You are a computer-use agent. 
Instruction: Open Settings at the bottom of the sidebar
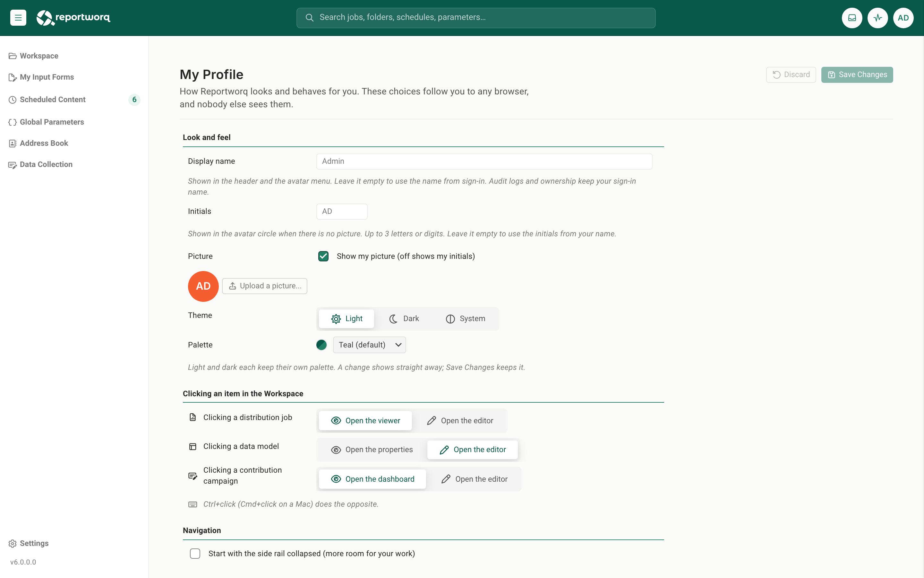coord(29,543)
